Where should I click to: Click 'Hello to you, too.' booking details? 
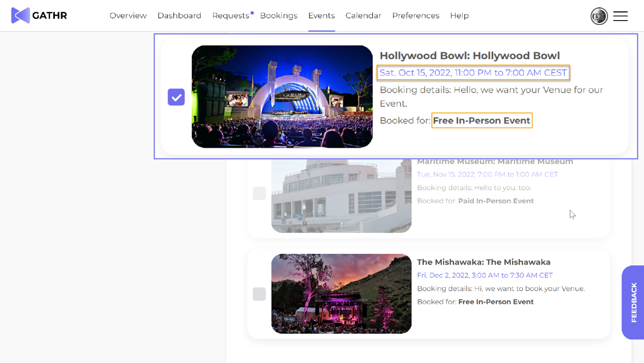tap(503, 188)
